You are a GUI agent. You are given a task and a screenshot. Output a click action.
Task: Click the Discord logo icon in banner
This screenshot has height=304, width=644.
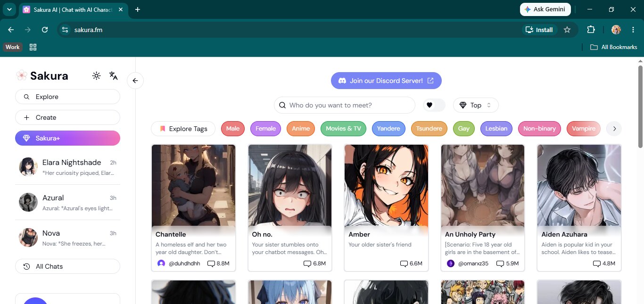click(x=343, y=81)
